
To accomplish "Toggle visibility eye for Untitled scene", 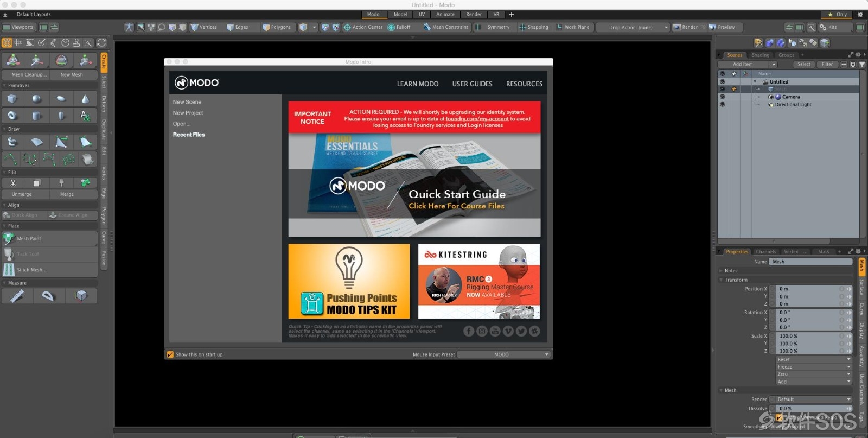I will 722,81.
